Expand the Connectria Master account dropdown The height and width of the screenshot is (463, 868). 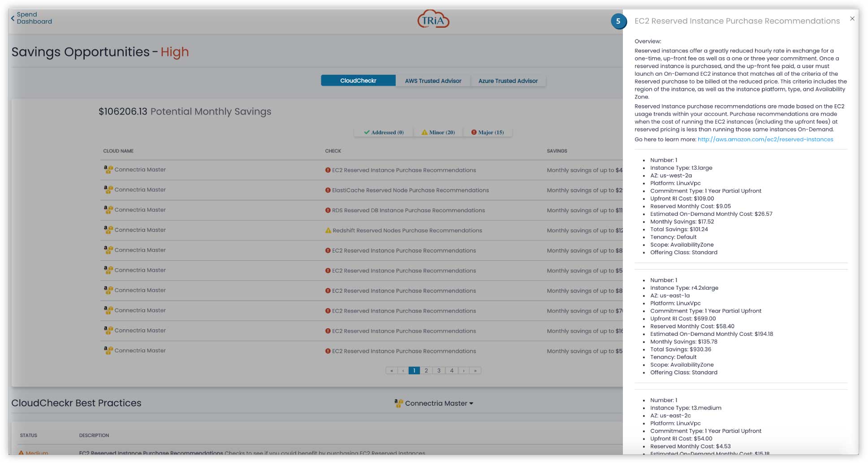[x=434, y=403]
